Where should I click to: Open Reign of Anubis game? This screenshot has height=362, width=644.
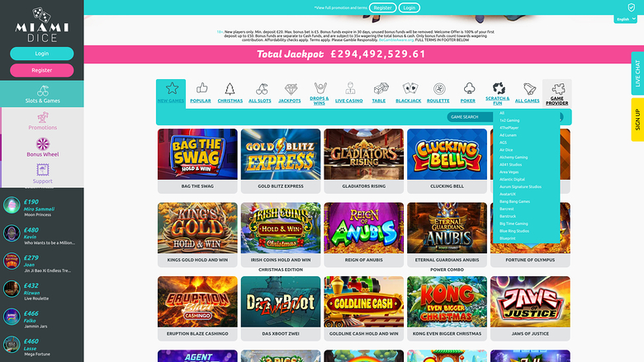click(x=363, y=234)
